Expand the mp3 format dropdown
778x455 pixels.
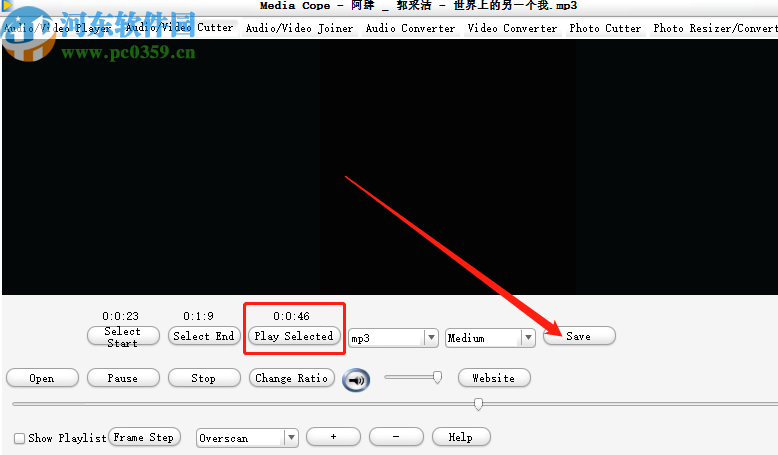(431, 338)
